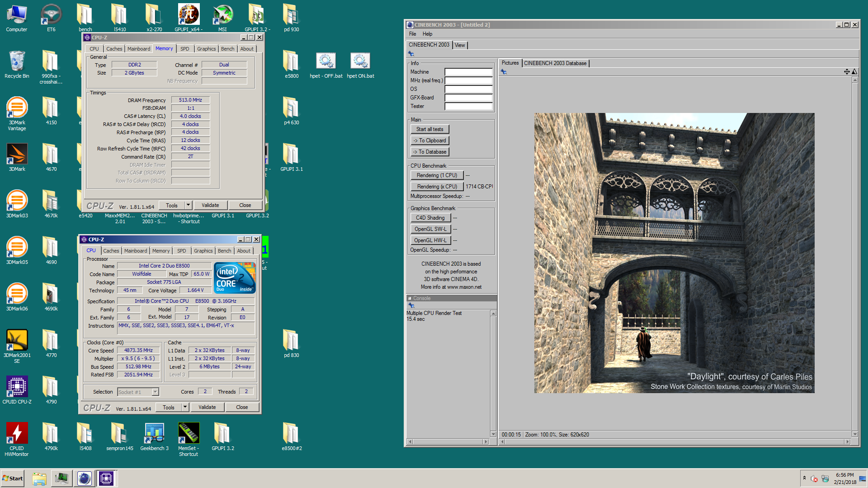The width and height of the screenshot is (868, 488).
Task: Click Tools button in lower CPU-Z
Action: click(x=169, y=407)
